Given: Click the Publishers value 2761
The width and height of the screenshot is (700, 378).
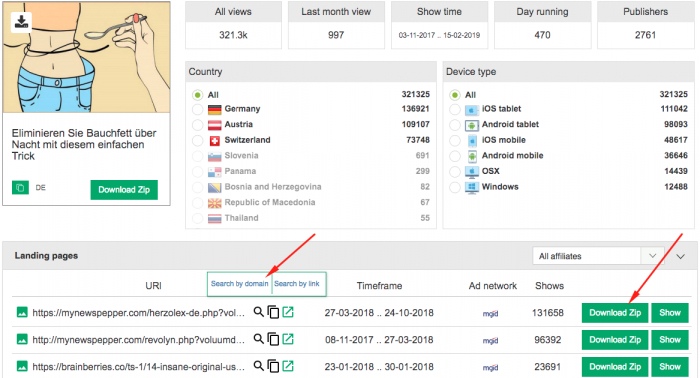Looking at the screenshot, I should [x=646, y=35].
